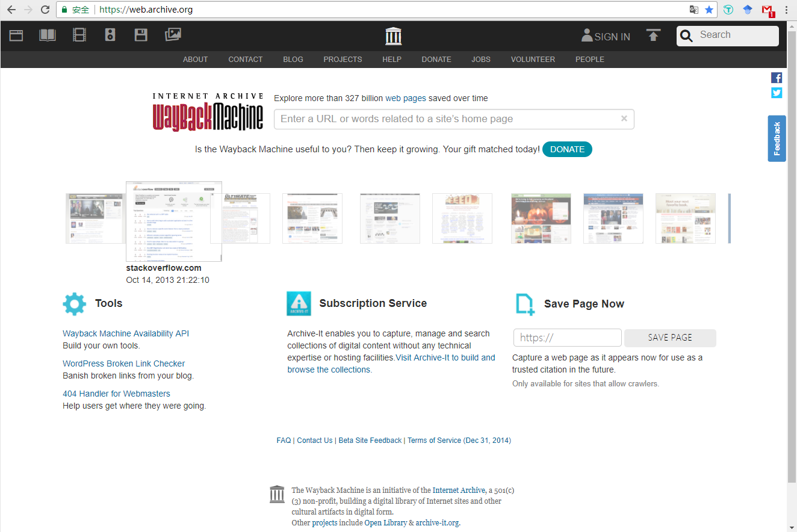Share via the Twitter icon
The width and height of the screenshot is (797, 532).
coord(777,93)
